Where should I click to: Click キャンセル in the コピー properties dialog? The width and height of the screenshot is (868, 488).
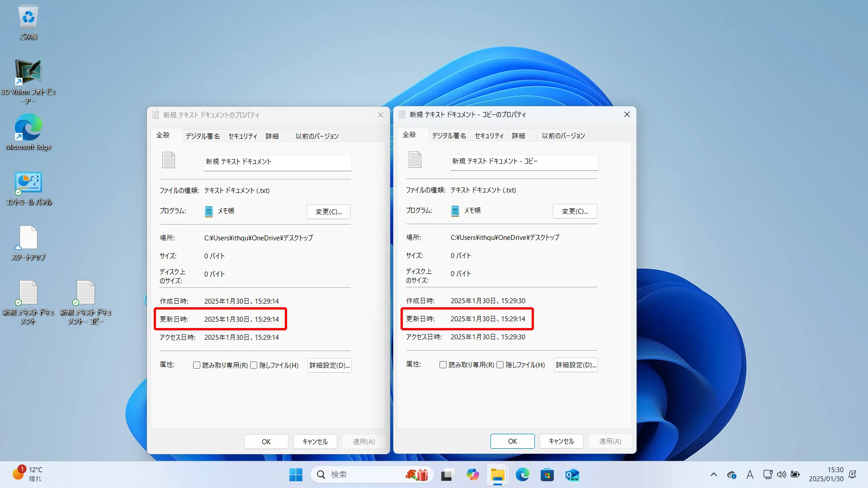pyautogui.click(x=561, y=441)
